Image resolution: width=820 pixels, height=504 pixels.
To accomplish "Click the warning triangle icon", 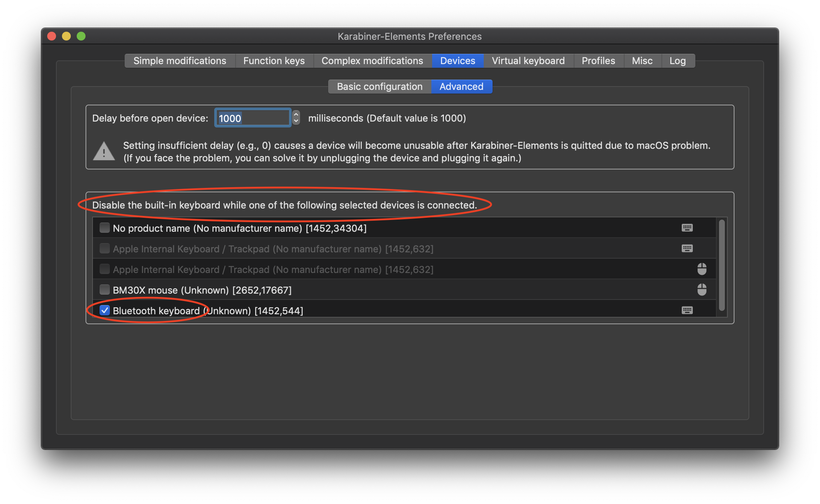I will pyautogui.click(x=104, y=151).
